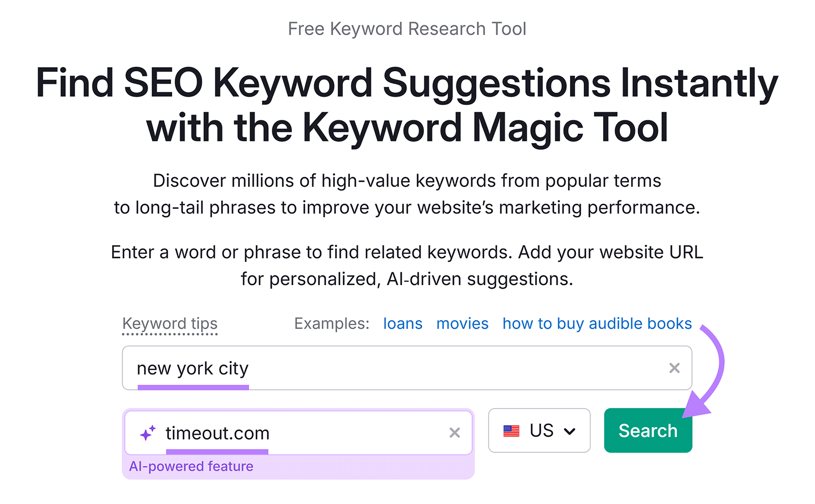
Task: Open the country selector dropdown
Action: pyautogui.click(x=539, y=431)
